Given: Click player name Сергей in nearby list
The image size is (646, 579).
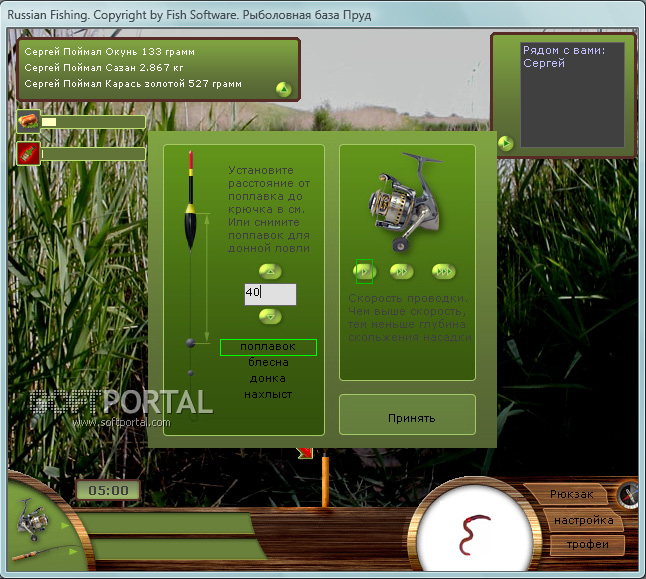Looking at the screenshot, I should pos(544,63).
